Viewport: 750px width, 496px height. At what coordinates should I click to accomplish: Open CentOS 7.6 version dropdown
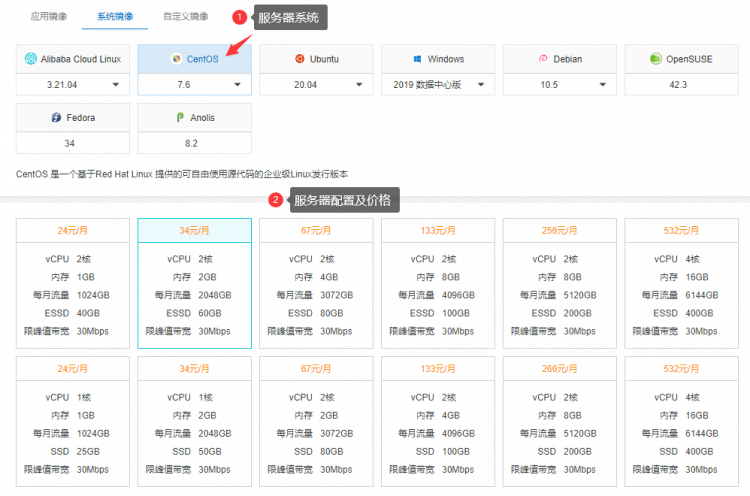238,85
